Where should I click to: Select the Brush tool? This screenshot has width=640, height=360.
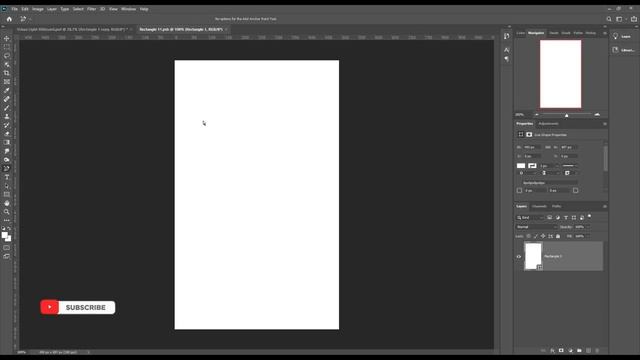7,108
